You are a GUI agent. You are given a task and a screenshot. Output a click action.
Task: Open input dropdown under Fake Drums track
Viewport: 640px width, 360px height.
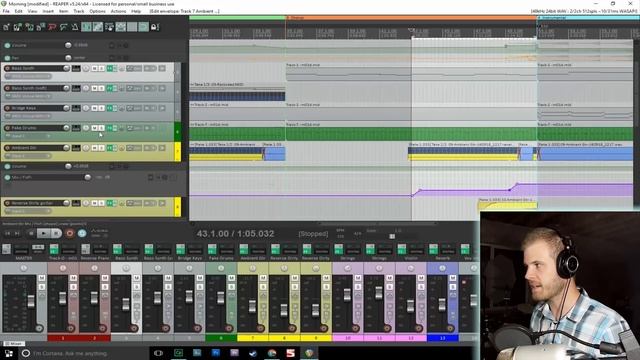28,136
